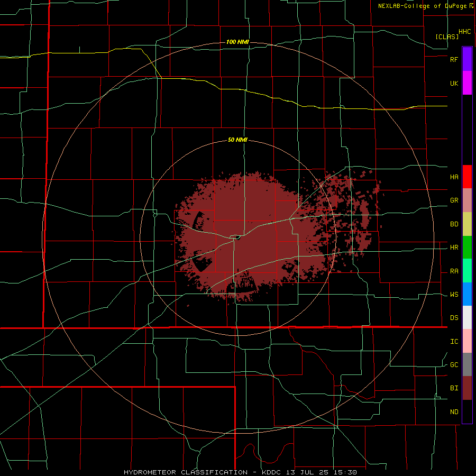Click the HA red legend swatch
This screenshot has height=476, width=476.
pyautogui.click(x=467, y=177)
